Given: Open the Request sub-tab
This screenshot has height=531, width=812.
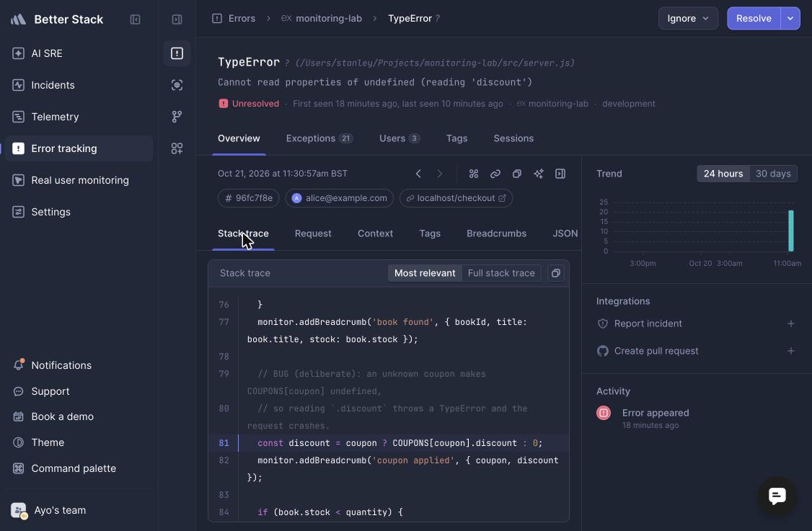Looking at the screenshot, I should (x=313, y=233).
